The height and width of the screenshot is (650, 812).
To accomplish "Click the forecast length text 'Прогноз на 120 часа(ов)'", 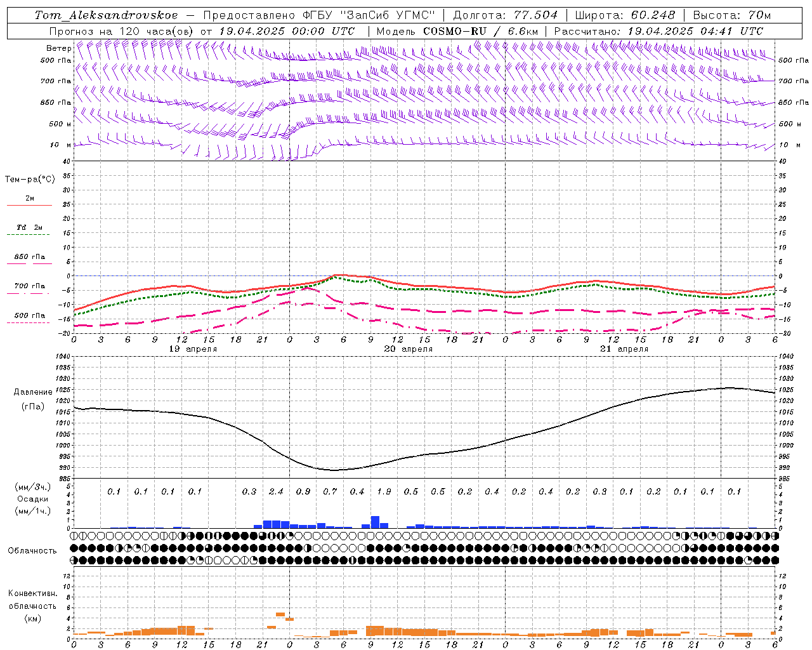I will pos(122,31).
